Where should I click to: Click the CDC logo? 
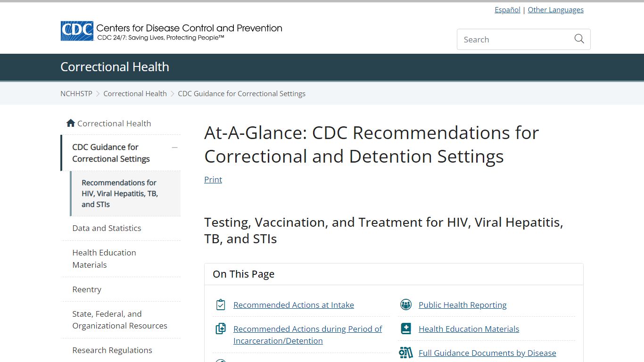coord(77,31)
